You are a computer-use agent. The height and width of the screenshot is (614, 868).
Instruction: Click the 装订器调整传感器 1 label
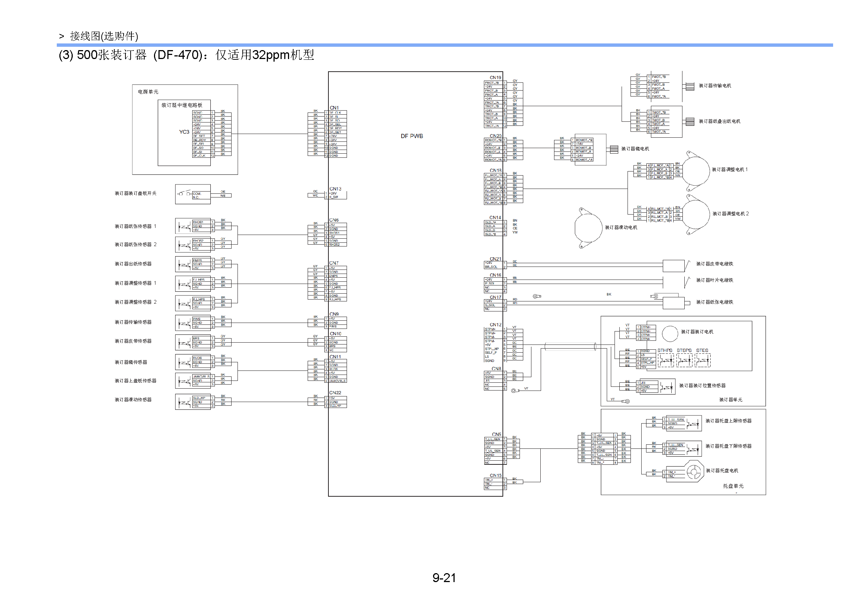tap(135, 283)
